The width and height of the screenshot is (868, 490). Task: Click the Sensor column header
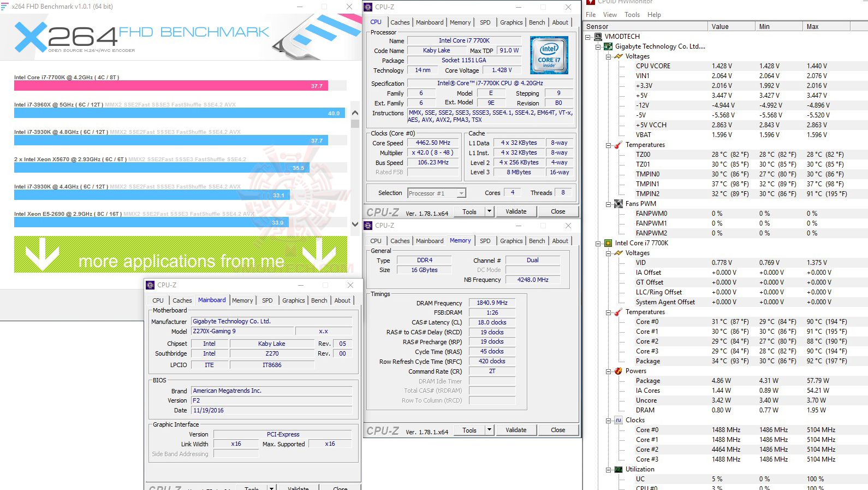645,26
